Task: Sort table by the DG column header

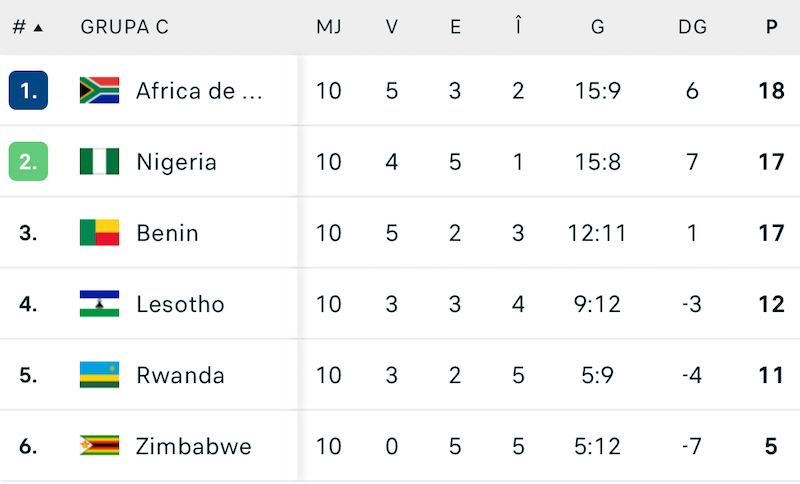Action: click(692, 28)
